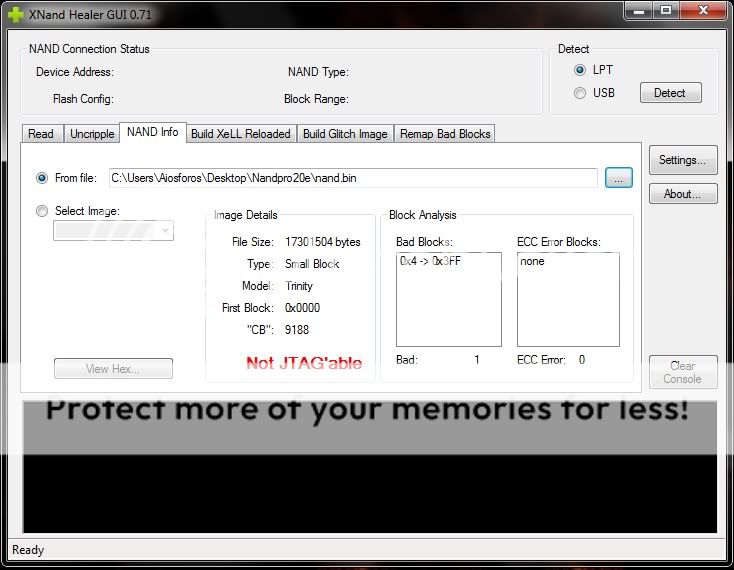734x570 pixels.
Task: Enable the Select Image option
Action: coord(42,211)
